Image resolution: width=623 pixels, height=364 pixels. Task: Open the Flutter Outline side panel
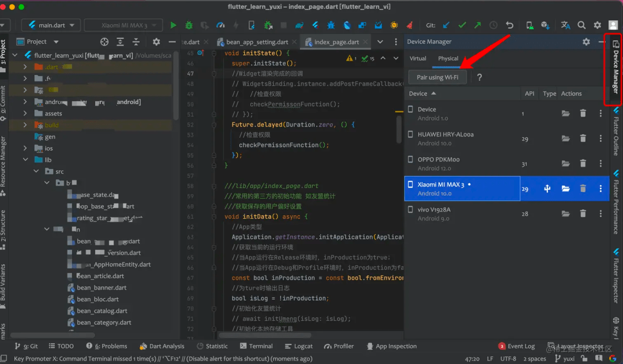point(616,131)
